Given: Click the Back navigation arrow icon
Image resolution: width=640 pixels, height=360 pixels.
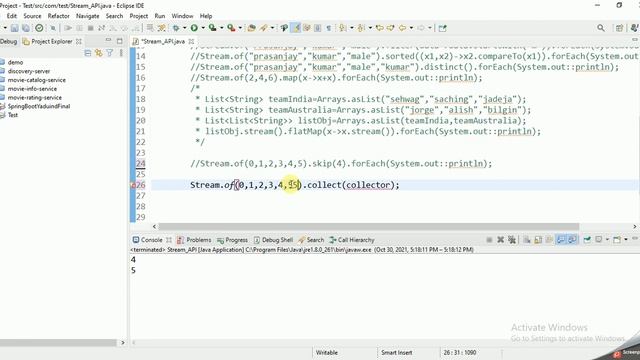Looking at the screenshot, I should (x=402, y=28).
